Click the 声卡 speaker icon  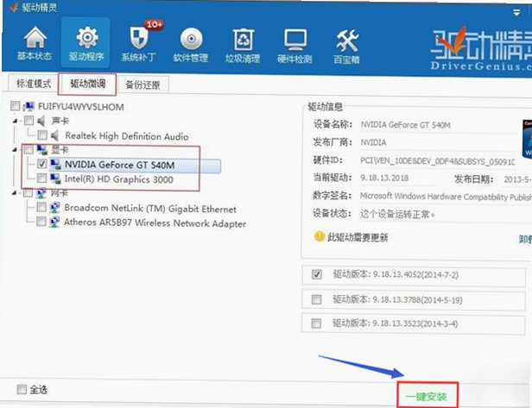tap(41, 121)
